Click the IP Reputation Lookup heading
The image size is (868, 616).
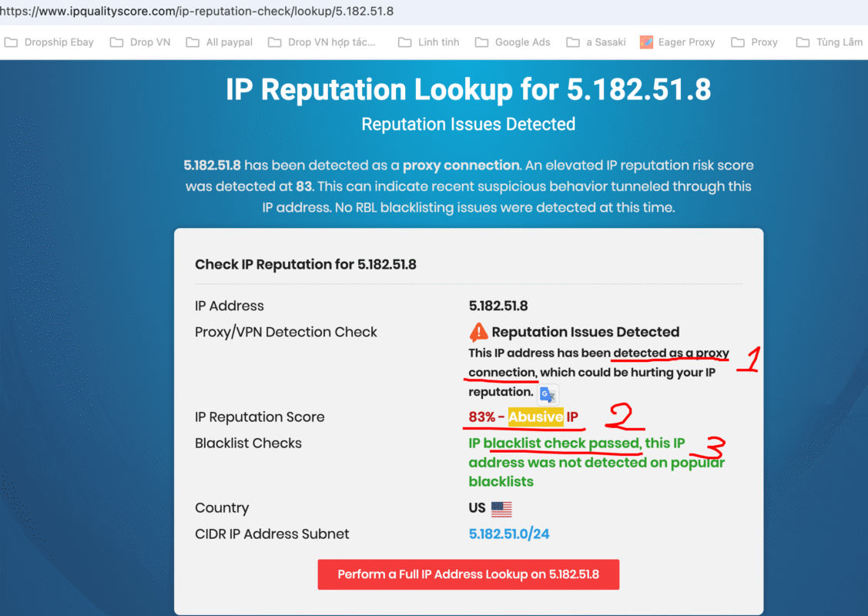(468, 89)
